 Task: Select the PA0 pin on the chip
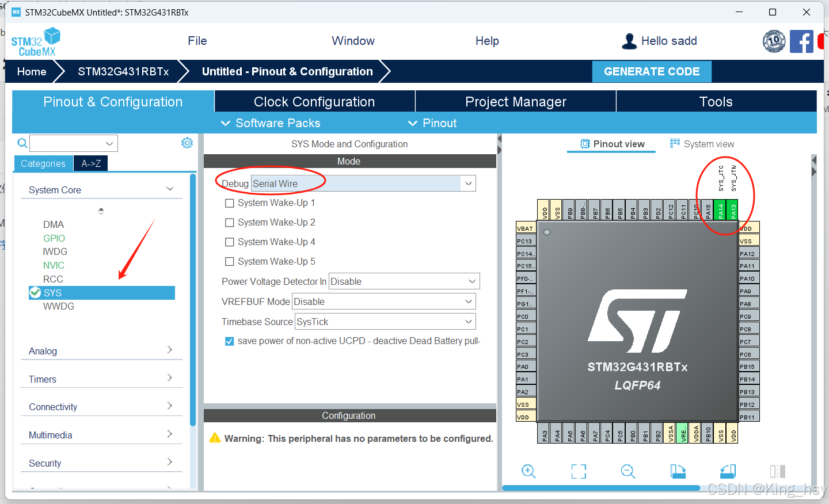point(526,366)
